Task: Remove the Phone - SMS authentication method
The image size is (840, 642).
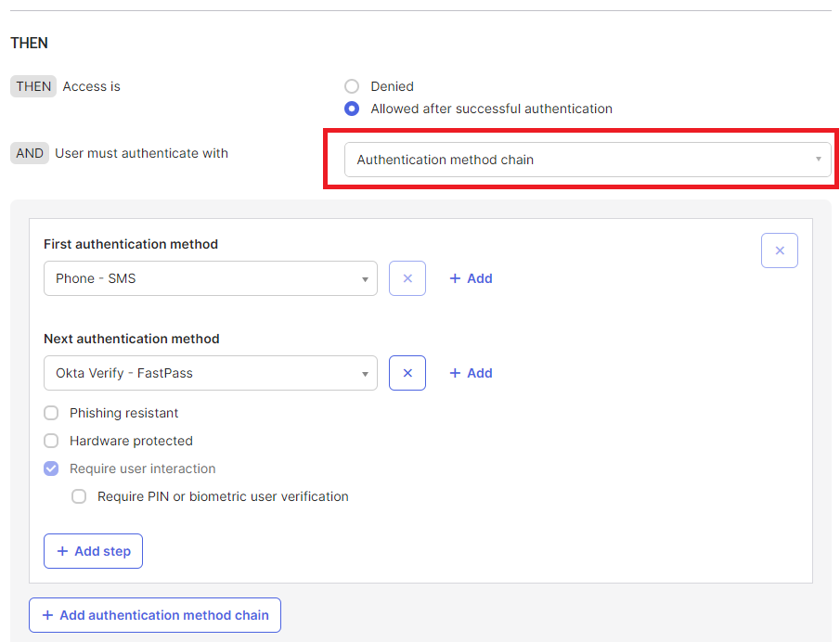Action: tap(407, 278)
